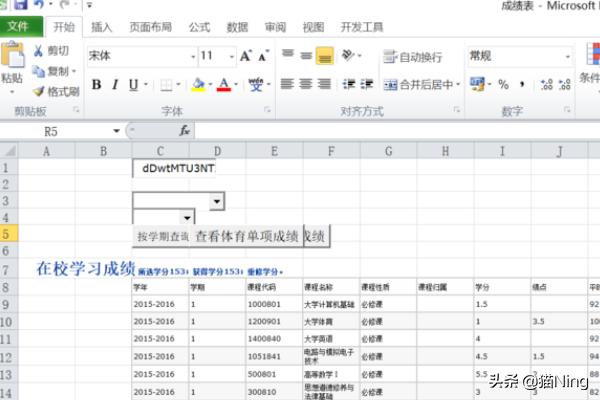Image resolution: width=600 pixels, height=400 pixels.
Task: Click the Bold formatting icon
Action: (97, 85)
